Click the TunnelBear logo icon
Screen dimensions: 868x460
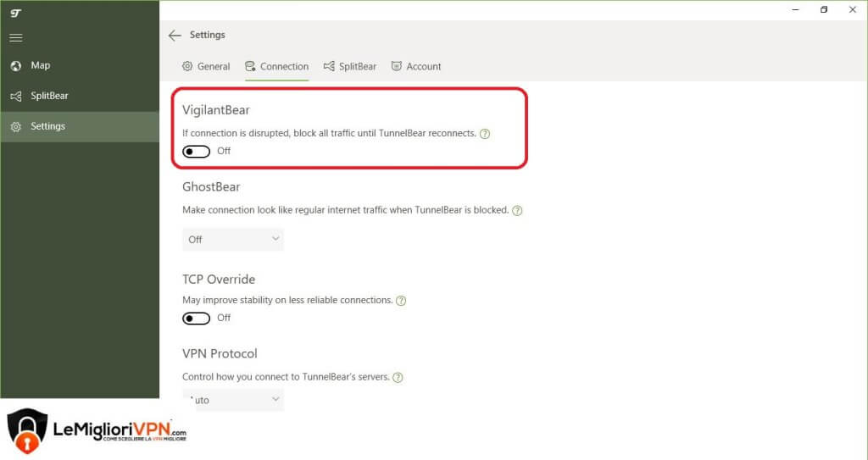pos(15,14)
